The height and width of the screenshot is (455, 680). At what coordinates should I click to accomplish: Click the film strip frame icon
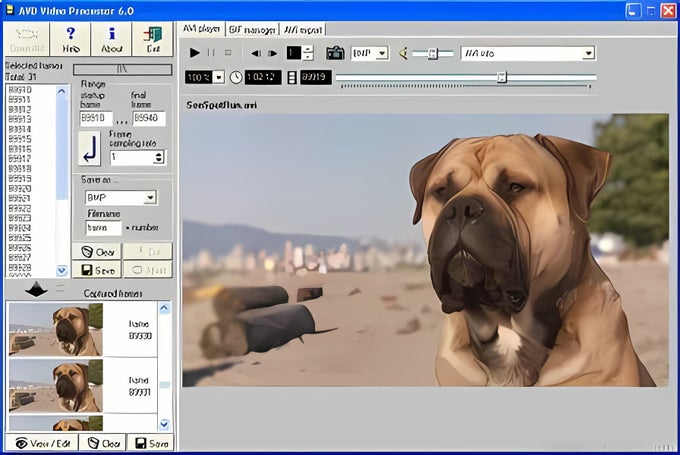pyautogui.click(x=292, y=78)
